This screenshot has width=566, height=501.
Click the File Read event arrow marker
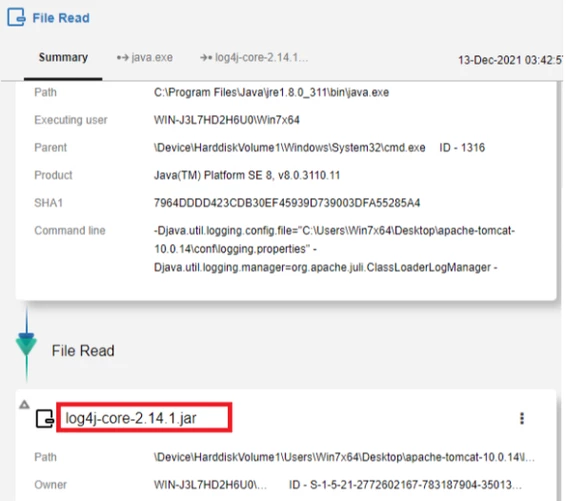pos(26,344)
